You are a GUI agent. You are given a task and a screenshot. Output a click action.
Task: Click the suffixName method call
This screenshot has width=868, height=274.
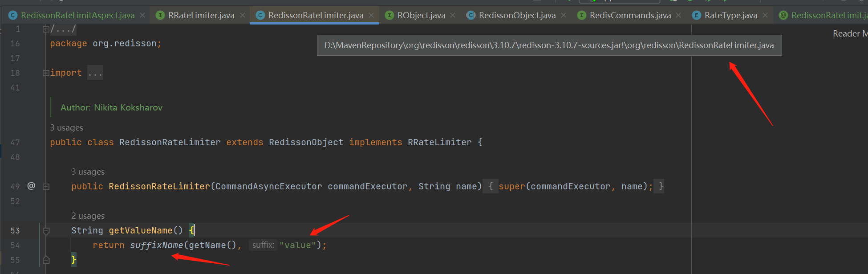(157, 245)
